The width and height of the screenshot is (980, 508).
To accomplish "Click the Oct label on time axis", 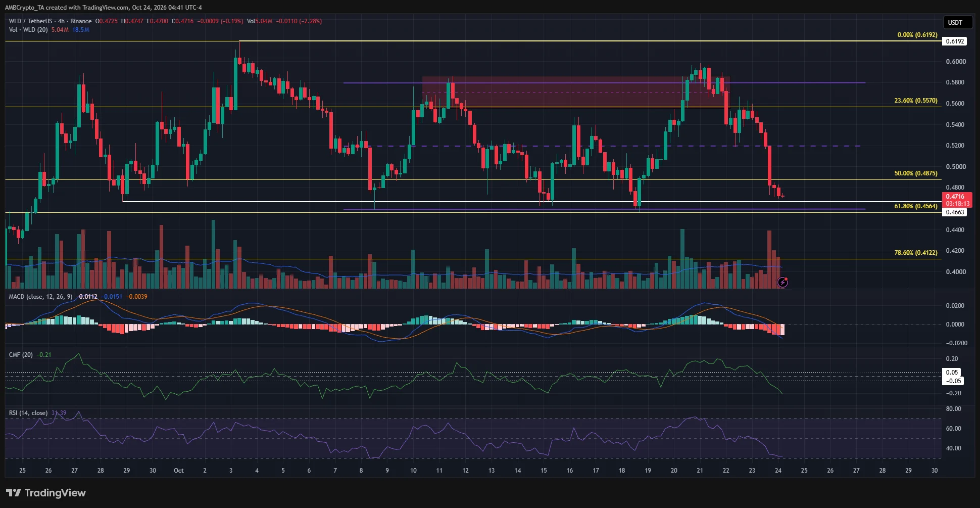I will (x=178, y=471).
